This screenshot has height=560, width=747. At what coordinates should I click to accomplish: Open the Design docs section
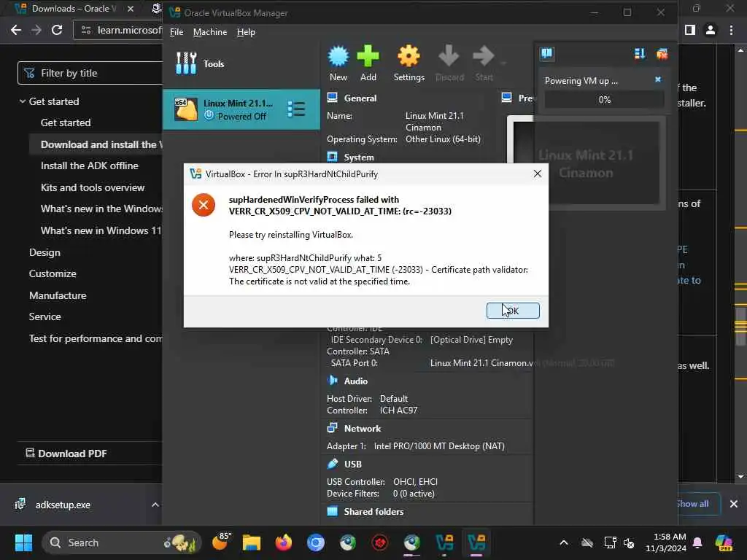point(44,252)
